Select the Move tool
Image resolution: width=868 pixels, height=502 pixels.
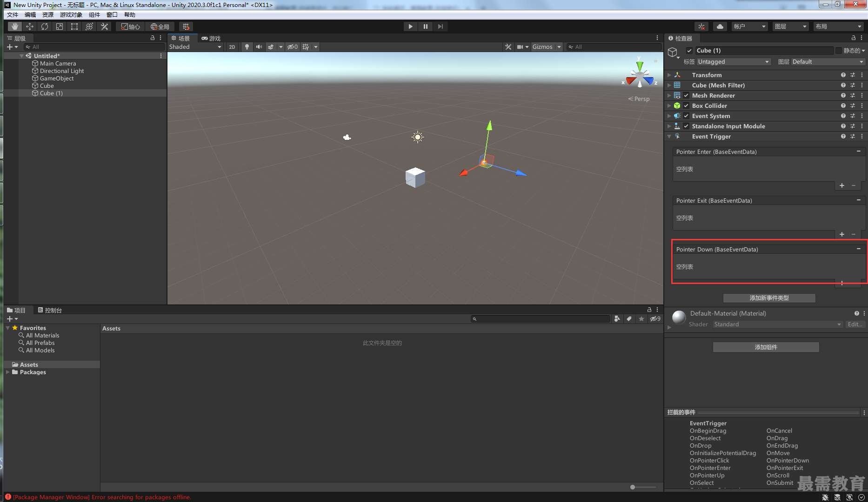click(30, 26)
